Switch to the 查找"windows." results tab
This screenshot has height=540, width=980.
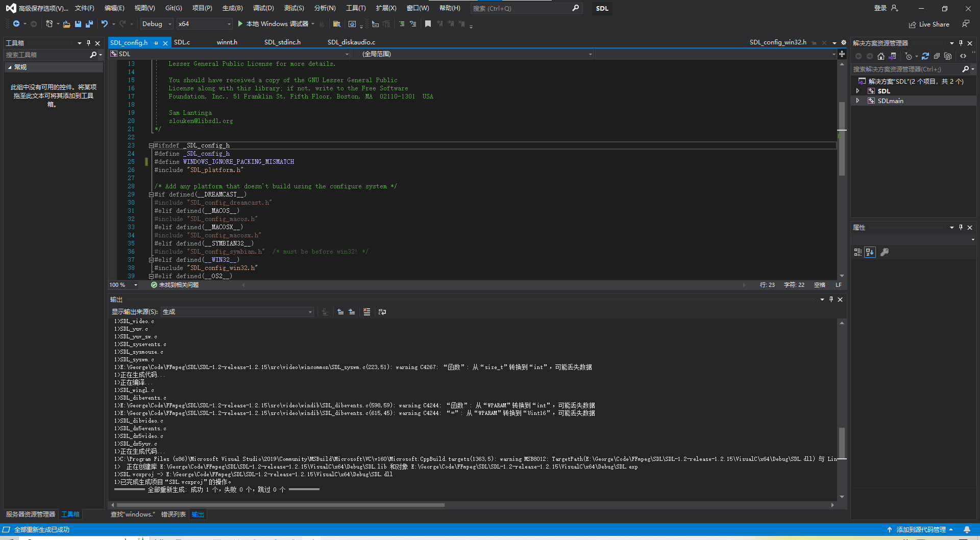pyautogui.click(x=133, y=514)
